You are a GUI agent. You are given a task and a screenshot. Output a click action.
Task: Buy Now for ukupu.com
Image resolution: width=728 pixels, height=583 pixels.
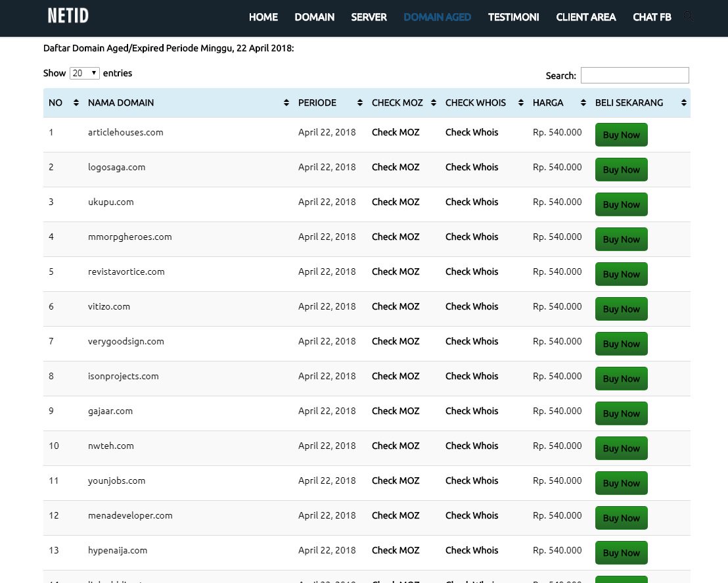pos(621,204)
